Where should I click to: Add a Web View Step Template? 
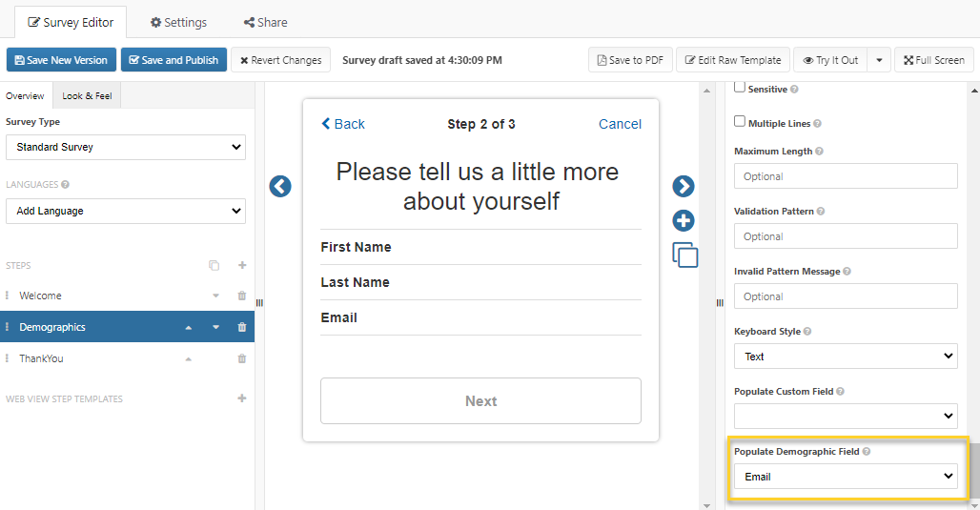click(242, 398)
